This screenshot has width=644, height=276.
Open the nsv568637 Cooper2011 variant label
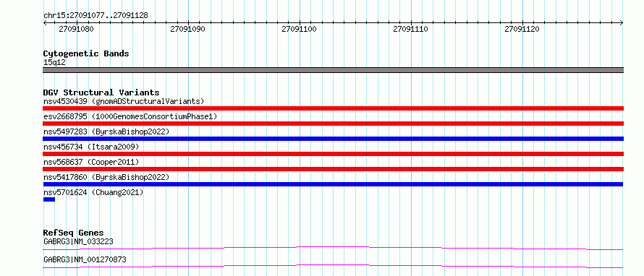click(x=91, y=162)
